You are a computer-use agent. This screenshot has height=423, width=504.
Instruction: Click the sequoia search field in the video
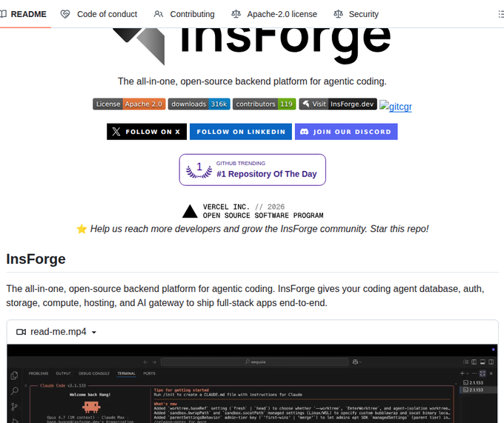pos(255,362)
